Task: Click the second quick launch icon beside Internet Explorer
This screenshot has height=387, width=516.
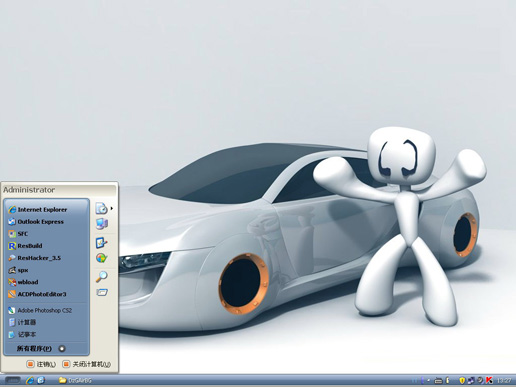Action: coord(41,380)
